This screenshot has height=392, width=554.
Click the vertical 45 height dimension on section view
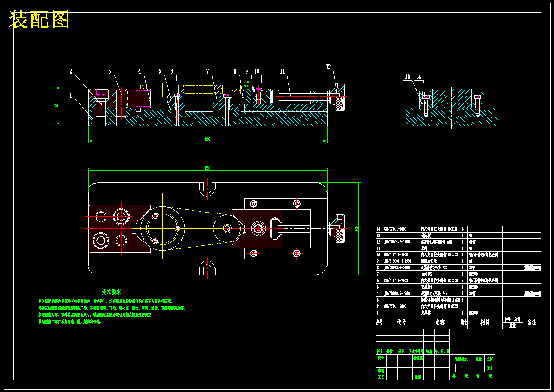click(x=55, y=105)
